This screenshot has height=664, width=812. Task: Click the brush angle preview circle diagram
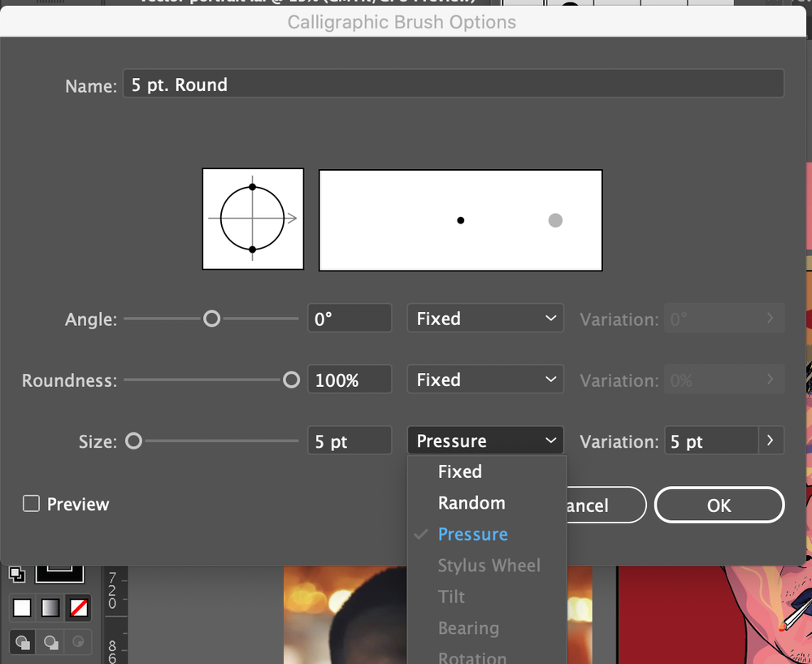(x=253, y=219)
